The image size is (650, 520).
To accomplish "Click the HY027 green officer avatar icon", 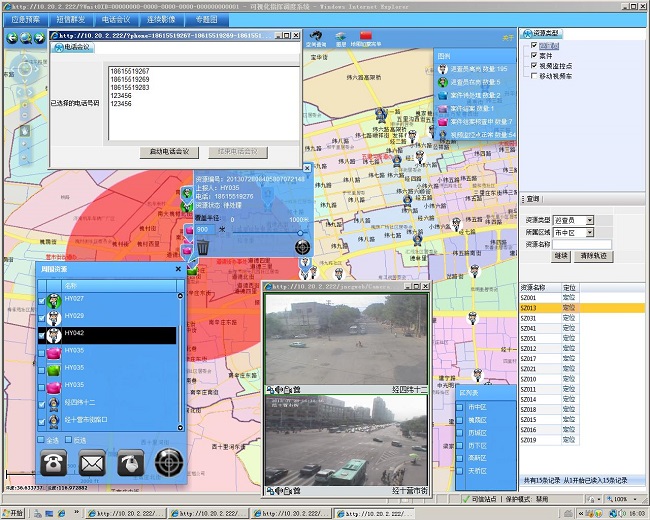I will click(x=54, y=301).
